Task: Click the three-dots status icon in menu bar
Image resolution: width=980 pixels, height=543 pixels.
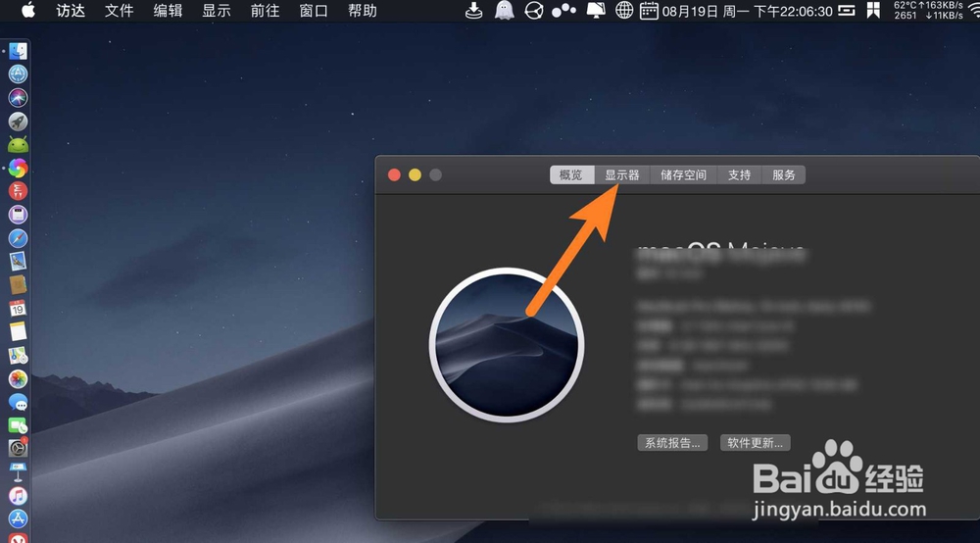Action: [563, 11]
